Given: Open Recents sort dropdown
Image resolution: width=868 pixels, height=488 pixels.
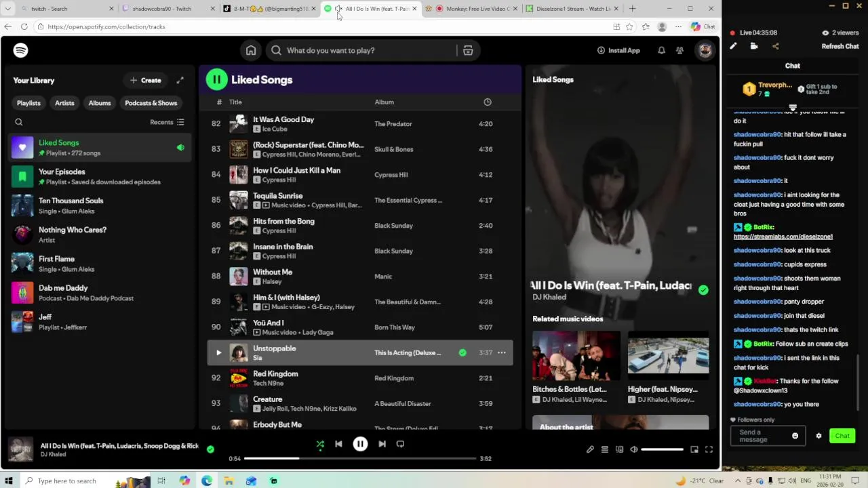Looking at the screenshot, I should point(167,122).
